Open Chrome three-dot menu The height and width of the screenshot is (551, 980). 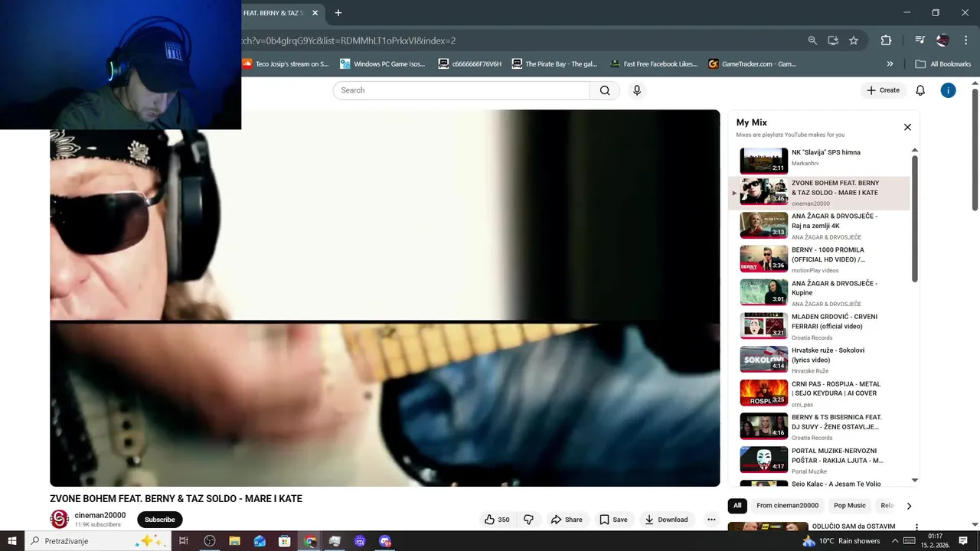965,41
